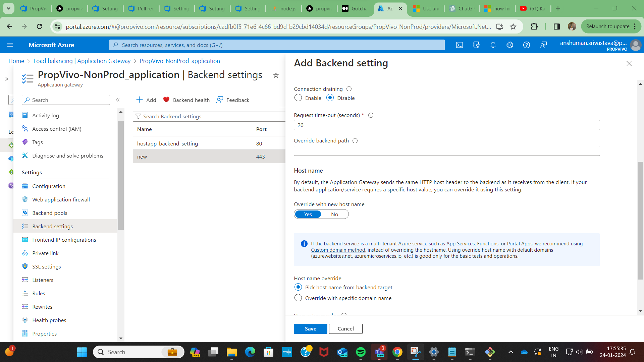644x362 pixels.
Task: Open Azure feedback icon in top bar
Action: [543, 45]
